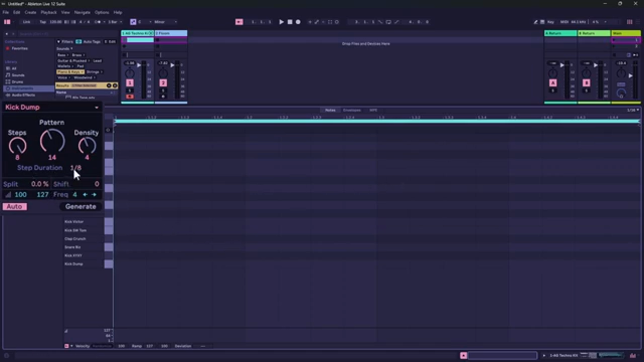Screen dimensions: 644x362
Task: Click the Generate button
Action: pyautogui.click(x=80, y=206)
